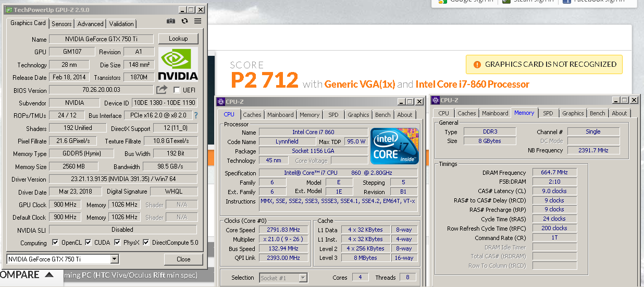Toggle the PhysX checkbox

tap(117, 243)
